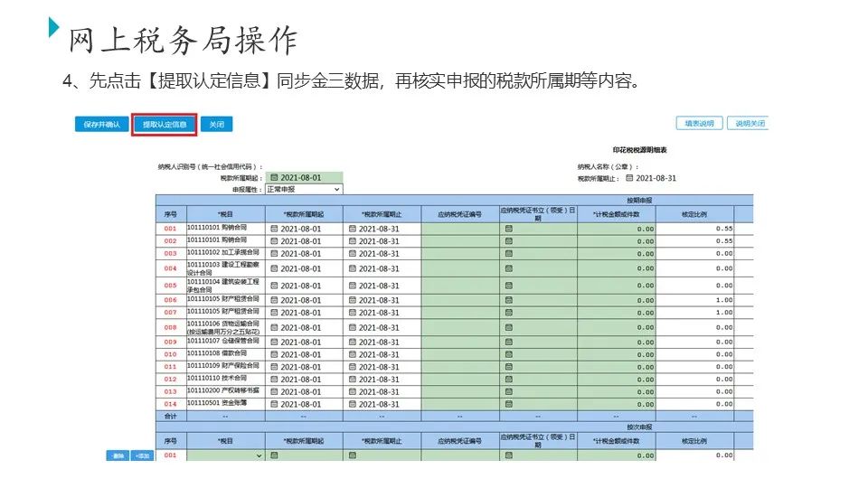The image size is (868, 488).
Task: Open the 书立日期 calendar in row 008
Action: tap(509, 327)
